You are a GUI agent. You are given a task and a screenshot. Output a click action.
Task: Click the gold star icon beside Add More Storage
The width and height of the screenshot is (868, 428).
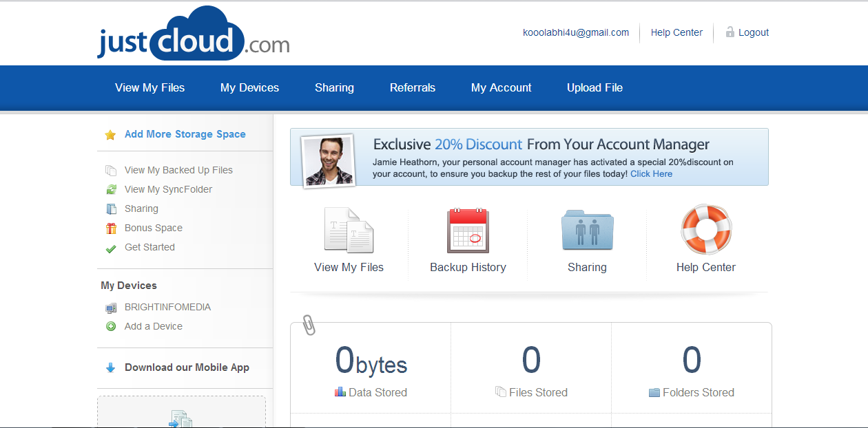(110, 135)
